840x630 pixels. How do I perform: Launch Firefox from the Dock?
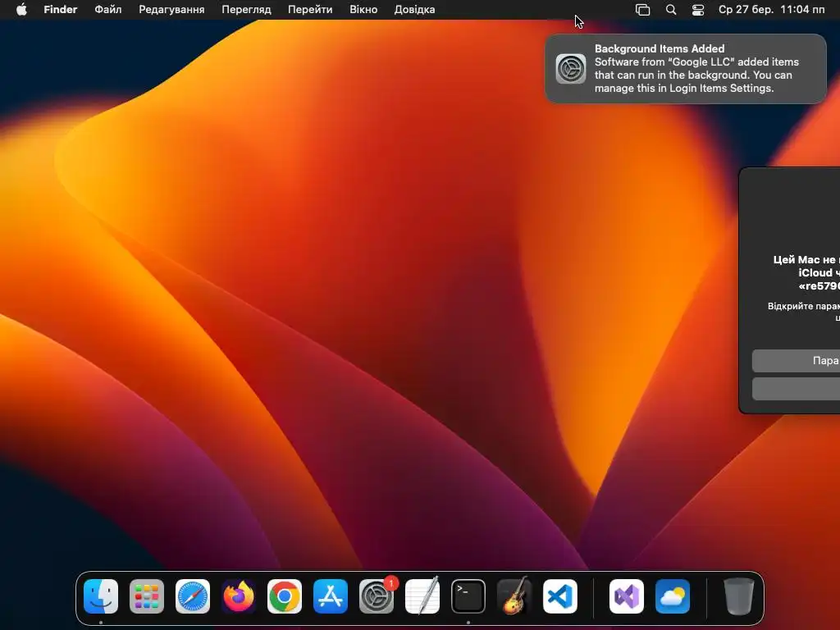pos(239,596)
